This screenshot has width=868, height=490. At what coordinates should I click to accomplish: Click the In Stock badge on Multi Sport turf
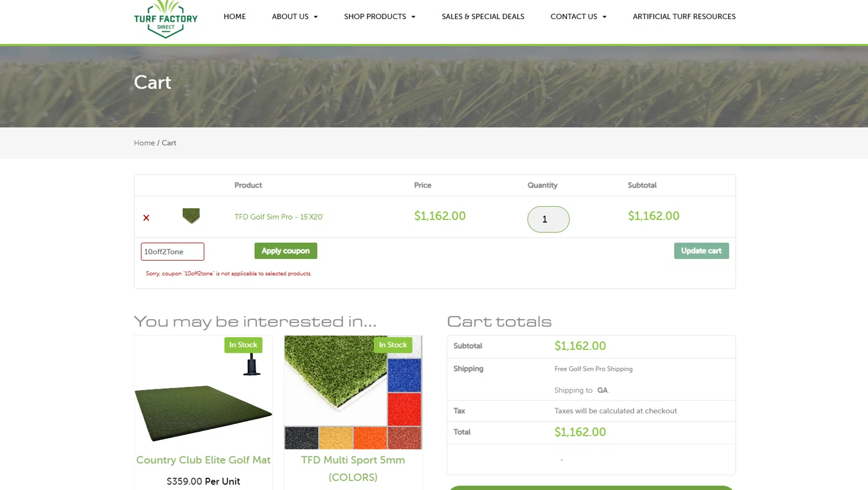pyautogui.click(x=393, y=345)
